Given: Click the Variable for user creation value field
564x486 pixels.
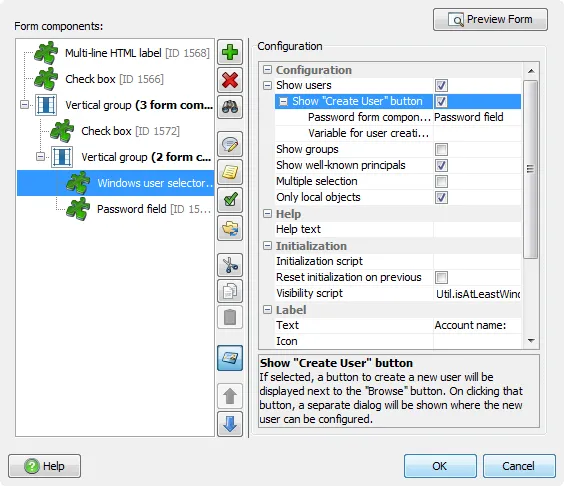Looking at the screenshot, I should [x=477, y=133].
